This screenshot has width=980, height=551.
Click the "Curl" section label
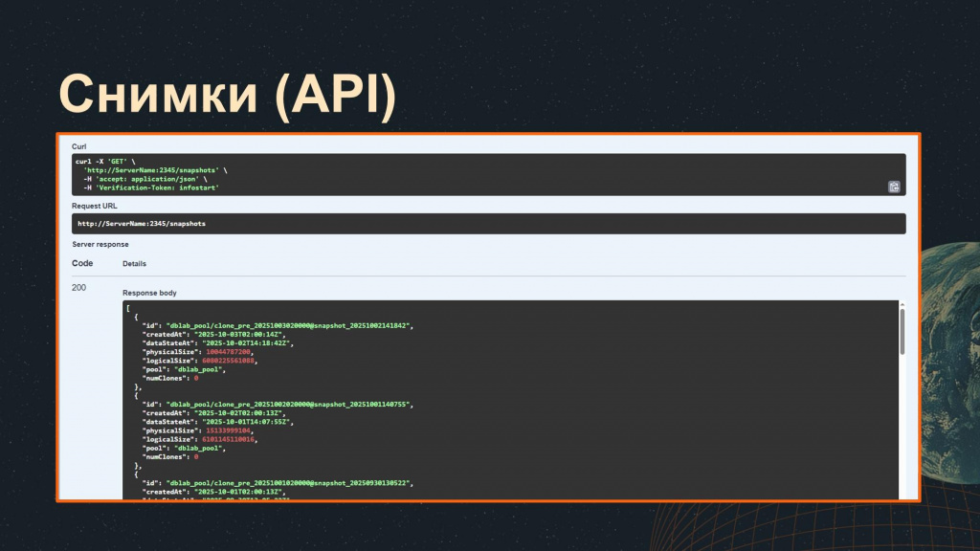[78, 146]
